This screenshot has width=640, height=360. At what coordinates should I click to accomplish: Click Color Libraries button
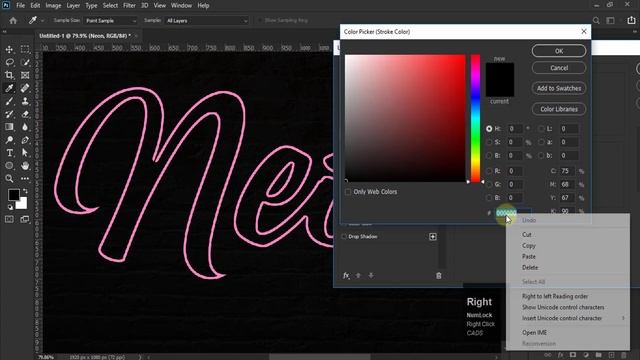point(559,109)
